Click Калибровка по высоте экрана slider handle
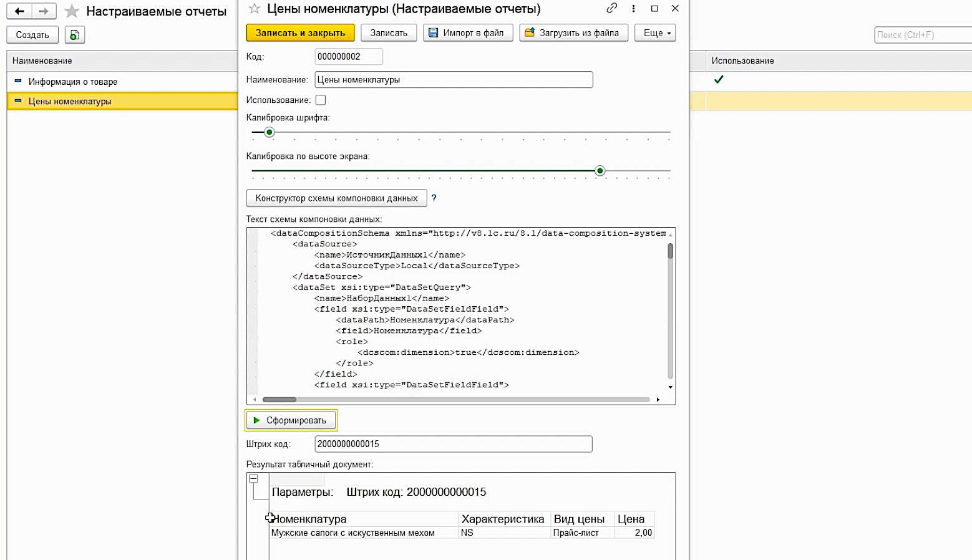This screenshot has height=560, width=972. click(x=600, y=171)
